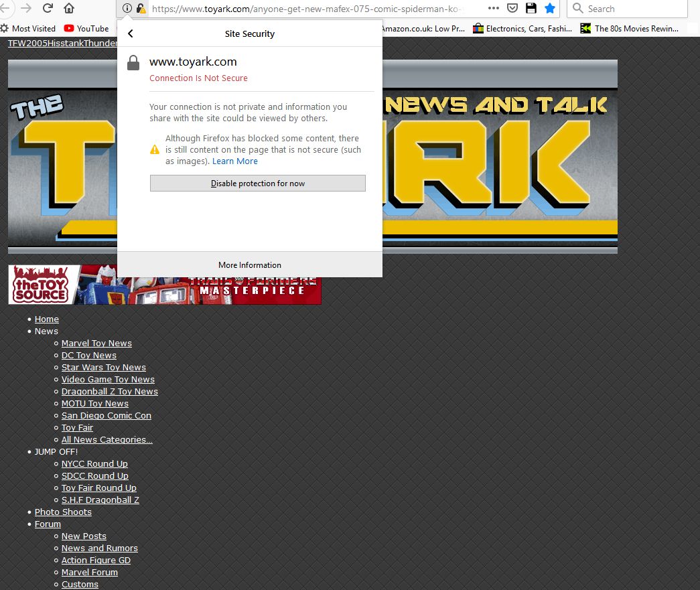Open More Information in security panel
This screenshot has height=590, width=700.
[x=250, y=265]
